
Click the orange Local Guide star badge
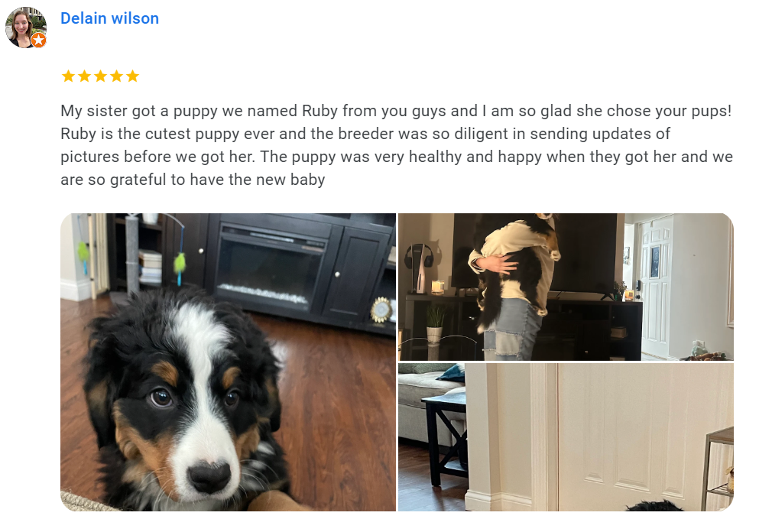click(39, 41)
